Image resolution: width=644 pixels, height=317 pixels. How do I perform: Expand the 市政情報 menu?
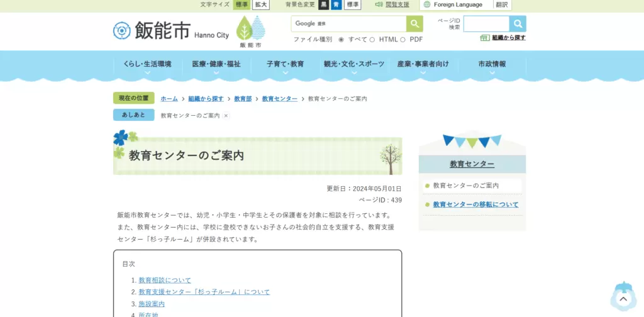(492, 65)
